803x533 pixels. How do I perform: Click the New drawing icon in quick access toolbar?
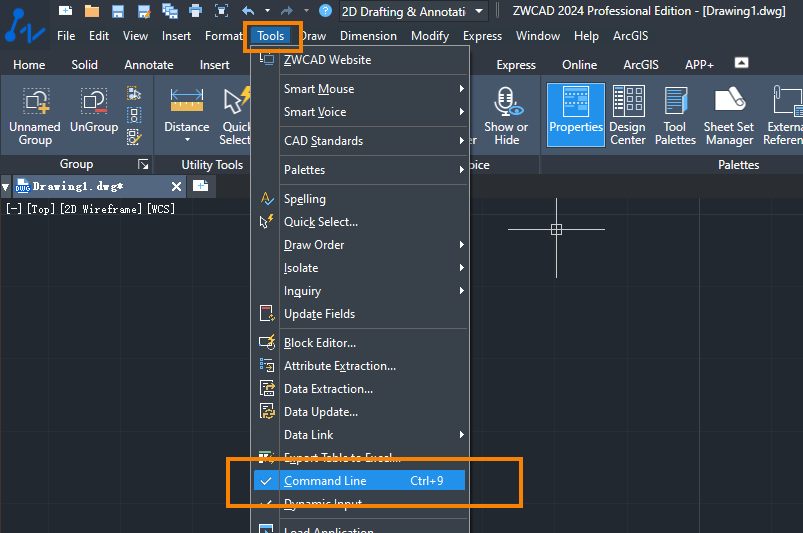coord(66,10)
